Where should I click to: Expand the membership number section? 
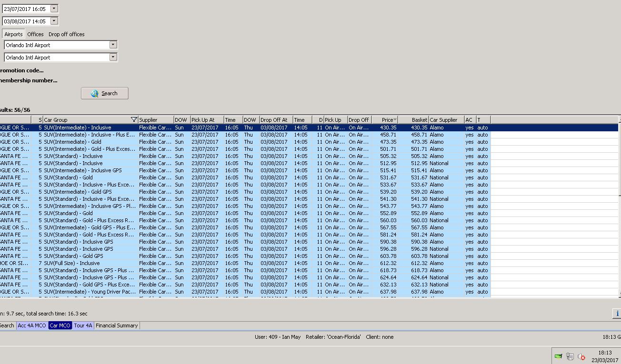coord(29,80)
